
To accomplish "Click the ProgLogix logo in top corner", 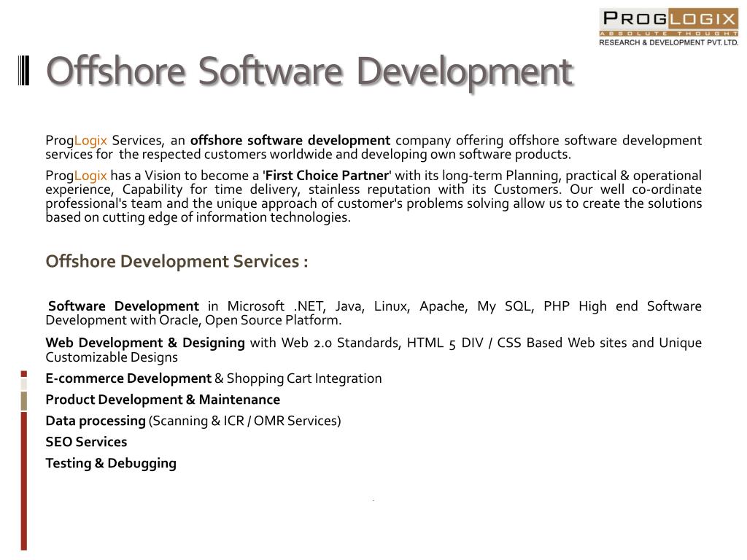I will click(668, 27).
